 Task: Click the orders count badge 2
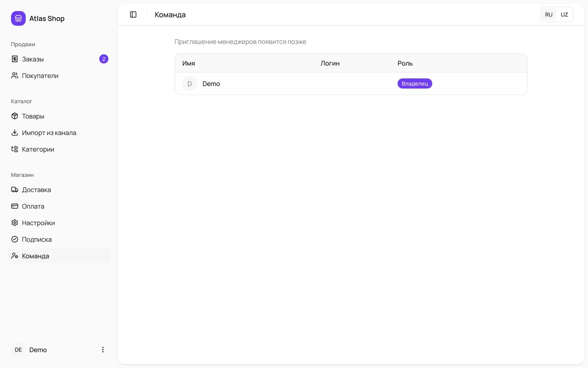point(104,59)
